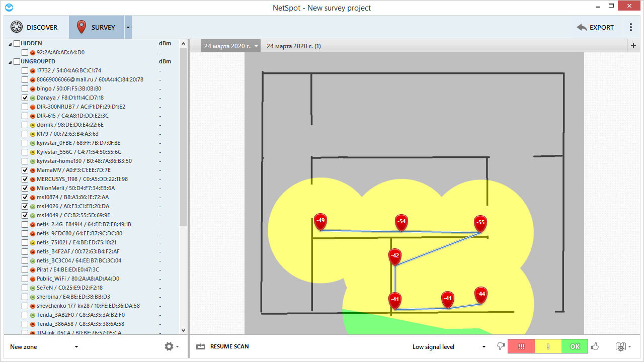Click the signal icon beside DIR-615 network
The image size is (644, 362).
[x=33, y=116]
